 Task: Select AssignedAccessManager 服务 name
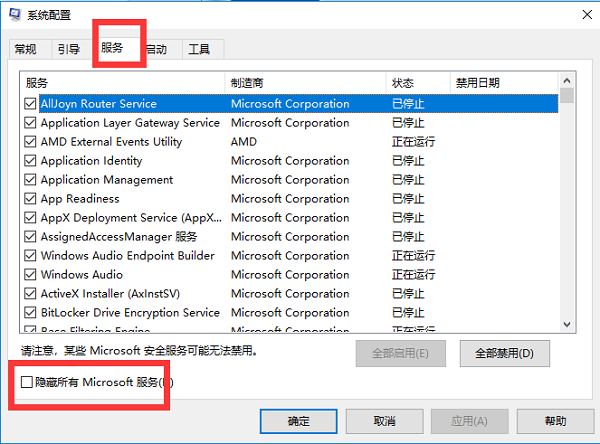coord(119,237)
